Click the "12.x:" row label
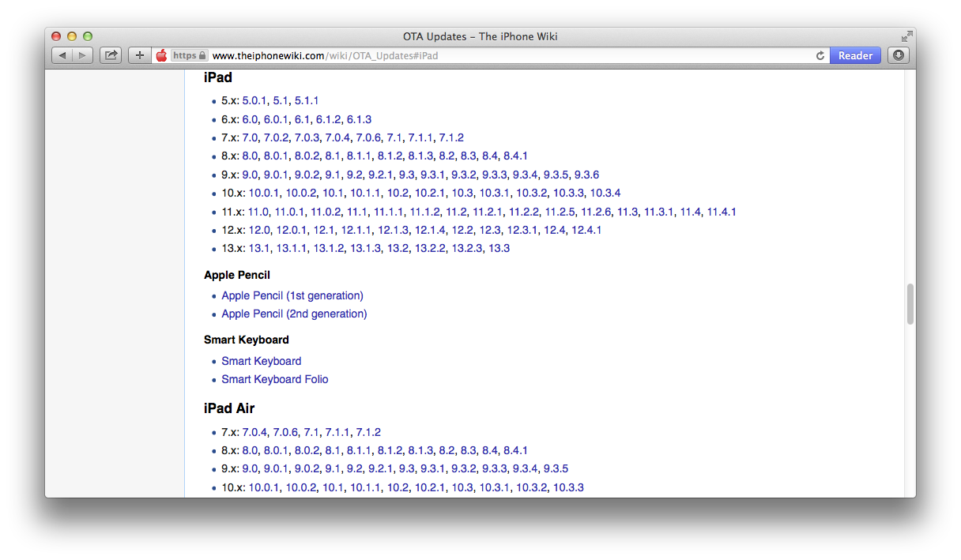The height and width of the screenshot is (560, 961). click(x=234, y=230)
